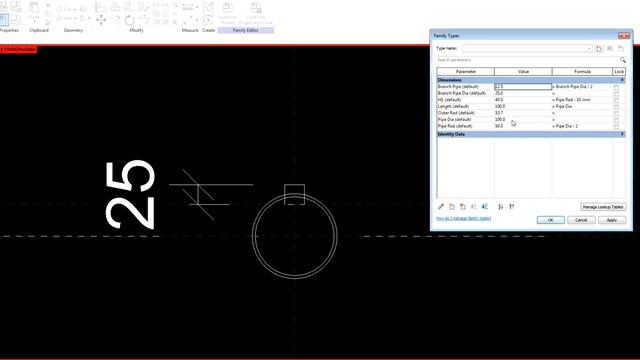Click the Clipboard panel label in ribbon

(x=39, y=31)
